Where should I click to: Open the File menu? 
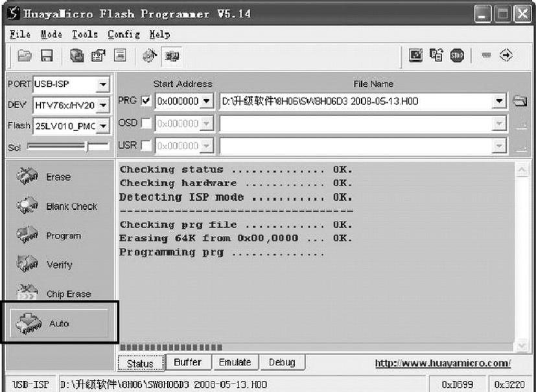pos(20,34)
